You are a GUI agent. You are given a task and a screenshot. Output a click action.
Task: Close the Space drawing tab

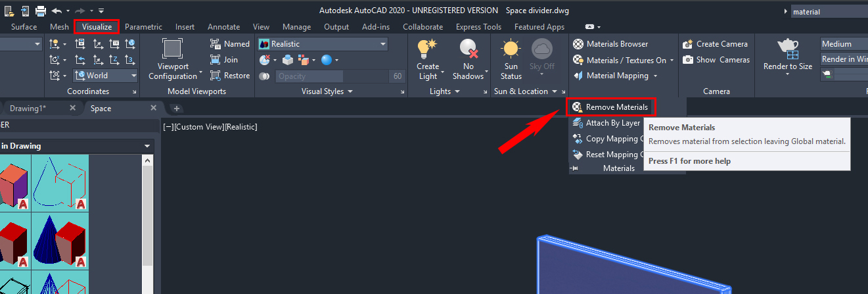click(153, 108)
